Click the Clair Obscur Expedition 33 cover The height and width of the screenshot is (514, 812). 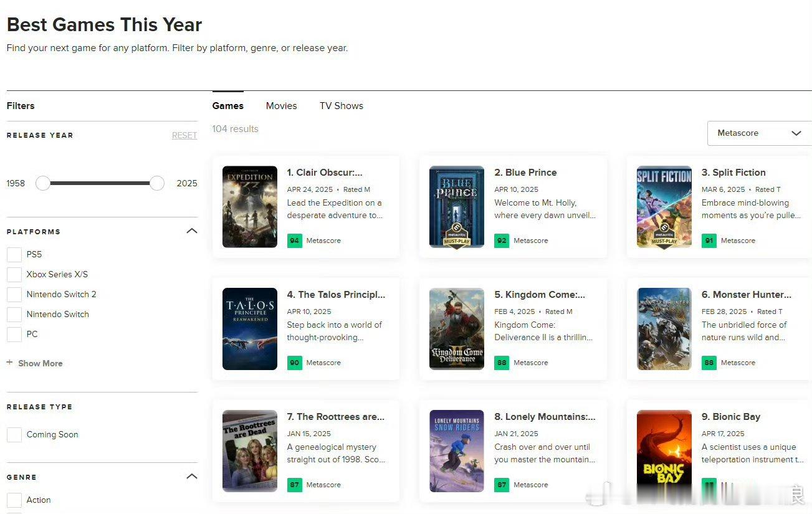[250, 207]
